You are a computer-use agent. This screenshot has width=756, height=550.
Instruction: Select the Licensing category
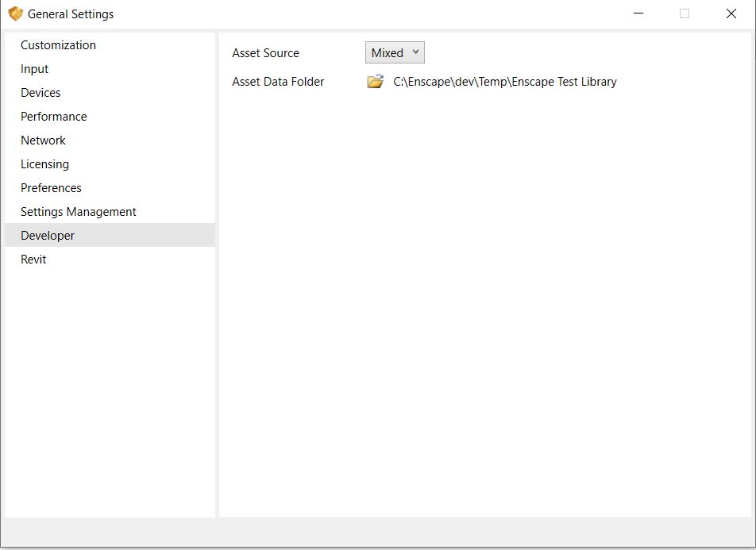click(x=110, y=164)
